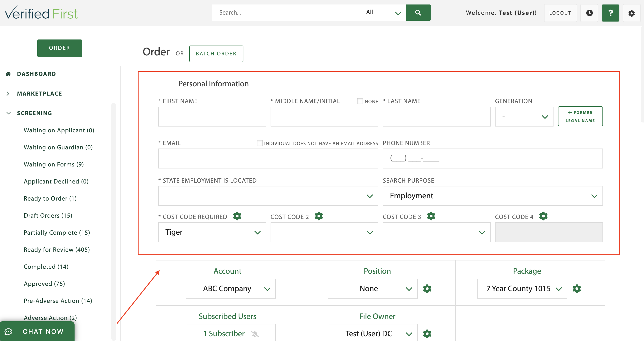Screen dimensions: 644x341
Task: Open the Package gear settings
Action: 577,289
